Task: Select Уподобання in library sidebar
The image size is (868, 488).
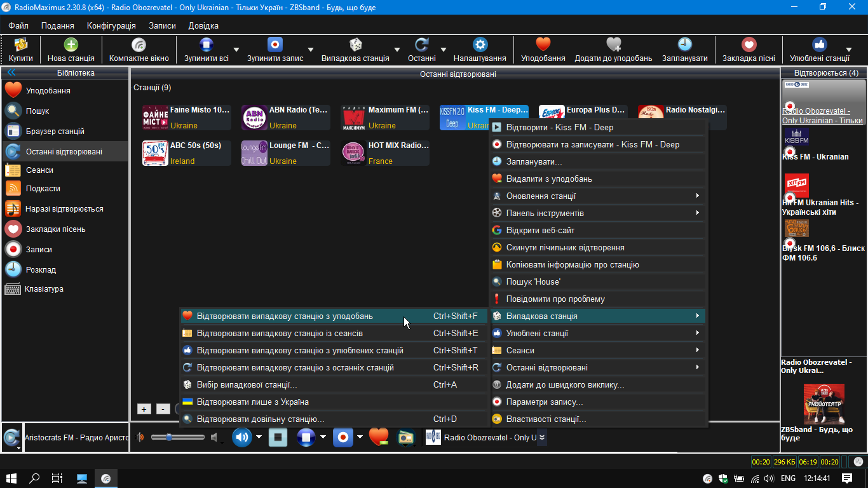Action: [x=64, y=90]
